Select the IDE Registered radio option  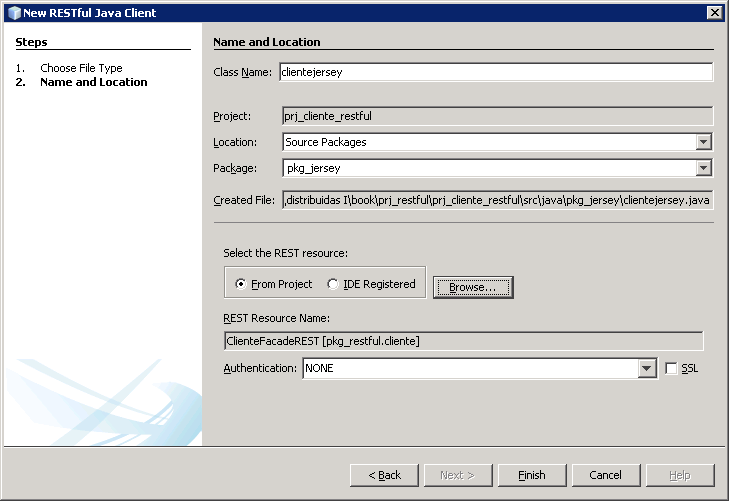click(x=333, y=285)
